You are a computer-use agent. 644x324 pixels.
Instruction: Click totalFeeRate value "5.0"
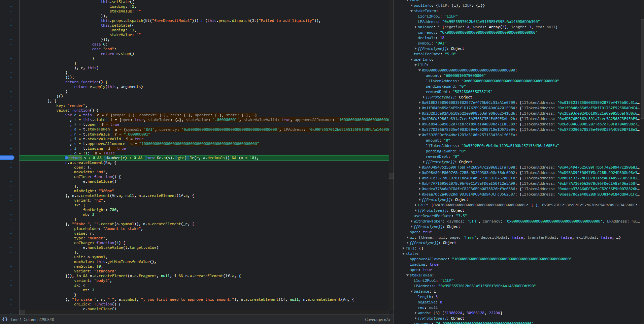pos(450,54)
